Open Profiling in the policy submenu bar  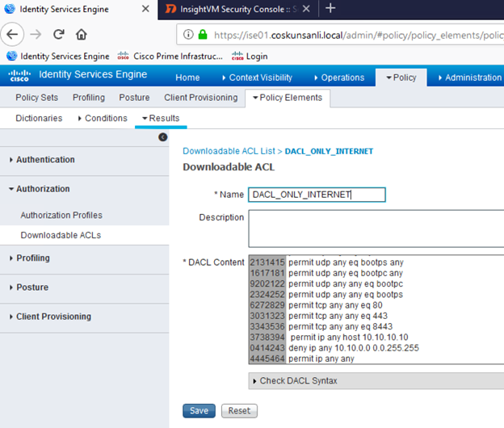point(89,98)
